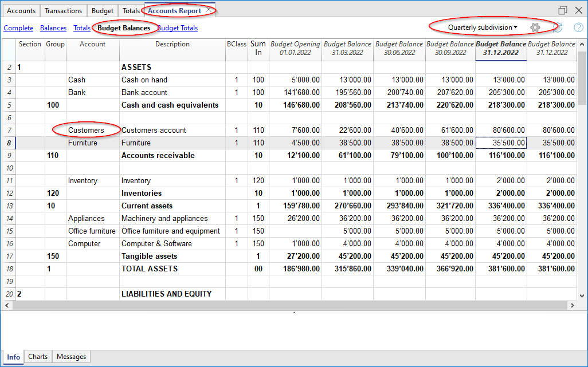This screenshot has height=367, width=588.
Task: Click the Complete view link
Action: click(18, 28)
